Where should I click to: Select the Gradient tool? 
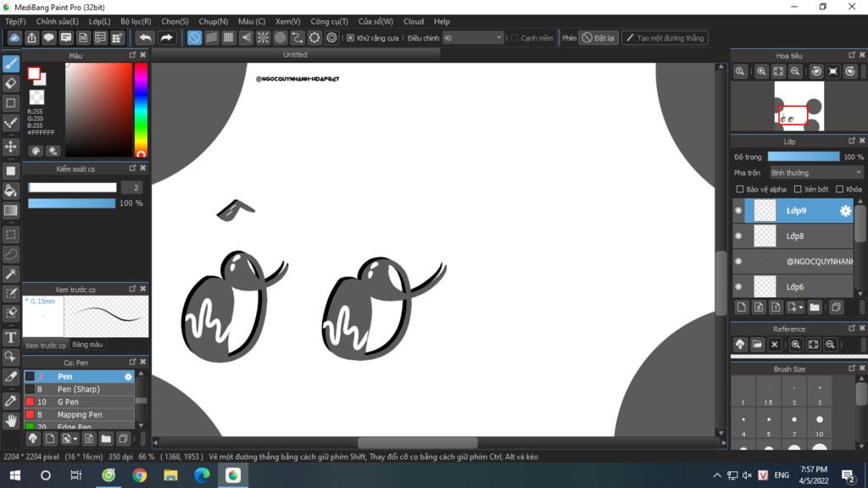click(10, 211)
